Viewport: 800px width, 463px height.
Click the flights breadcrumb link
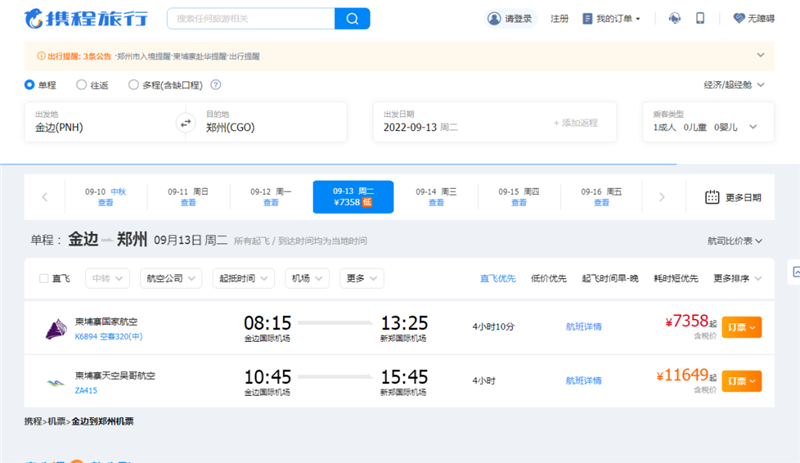tap(57, 421)
